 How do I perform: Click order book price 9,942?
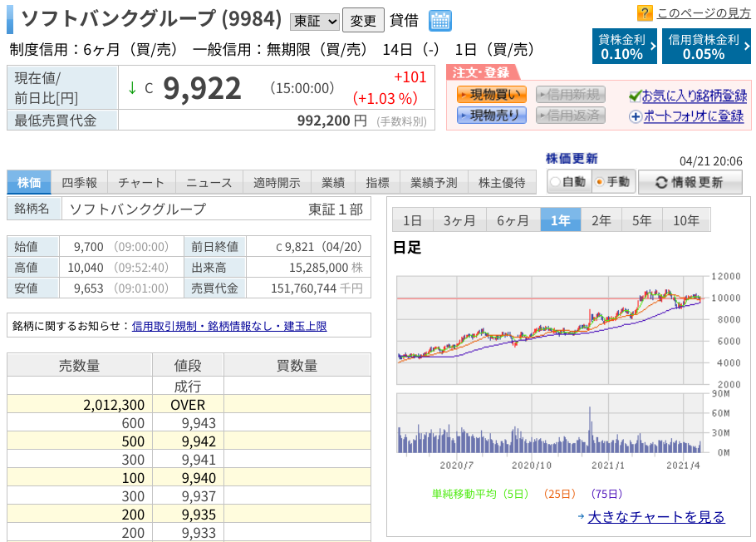[199, 441]
